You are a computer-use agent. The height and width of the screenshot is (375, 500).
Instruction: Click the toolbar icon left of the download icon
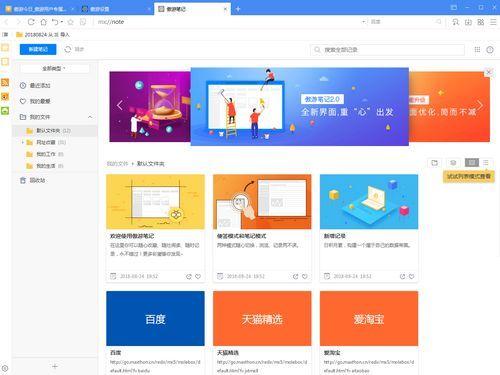click(455, 22)
